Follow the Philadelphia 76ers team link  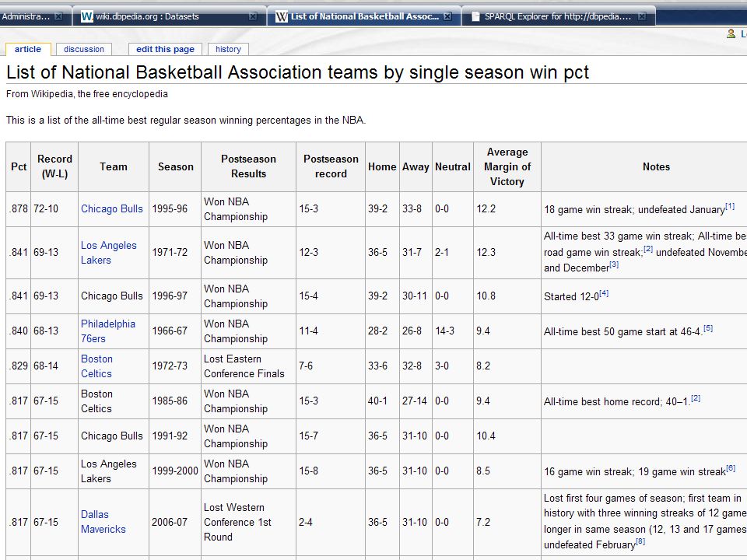point(108,331)
